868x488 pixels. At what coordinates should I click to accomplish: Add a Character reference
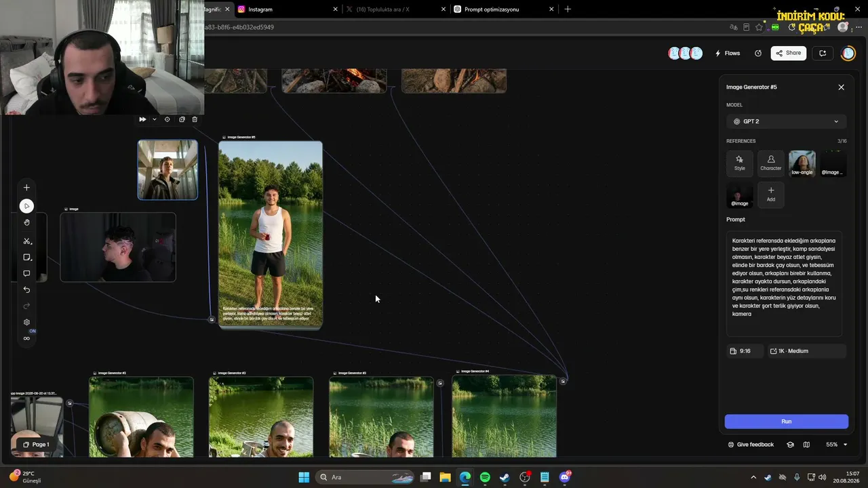[x=770, y=163]
